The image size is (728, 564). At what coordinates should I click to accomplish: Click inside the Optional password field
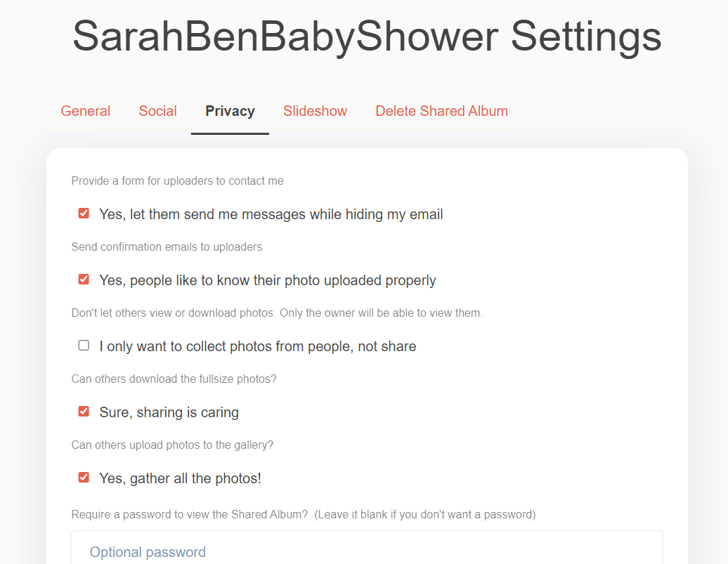367,551
